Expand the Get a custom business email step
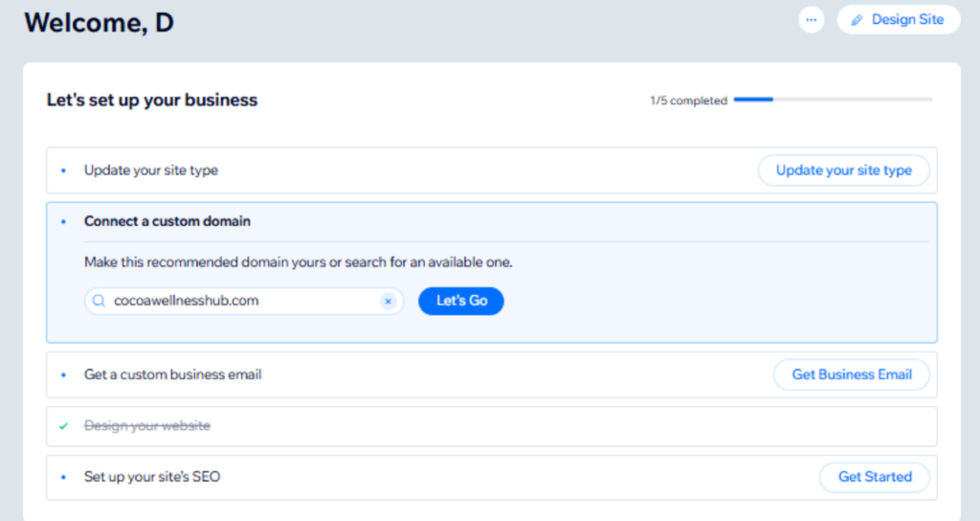The height and width of the screenshot is (521, 980). 172,374
